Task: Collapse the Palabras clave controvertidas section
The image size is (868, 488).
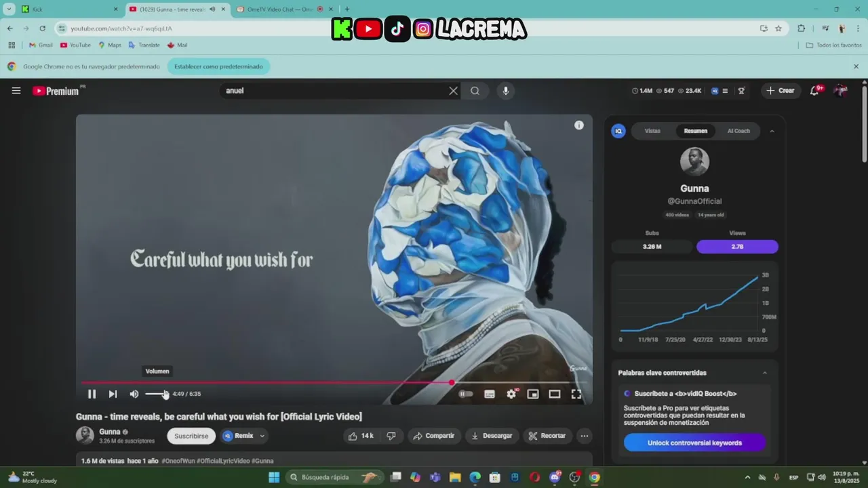Action: pyautogui.click(x=765, y=373)
